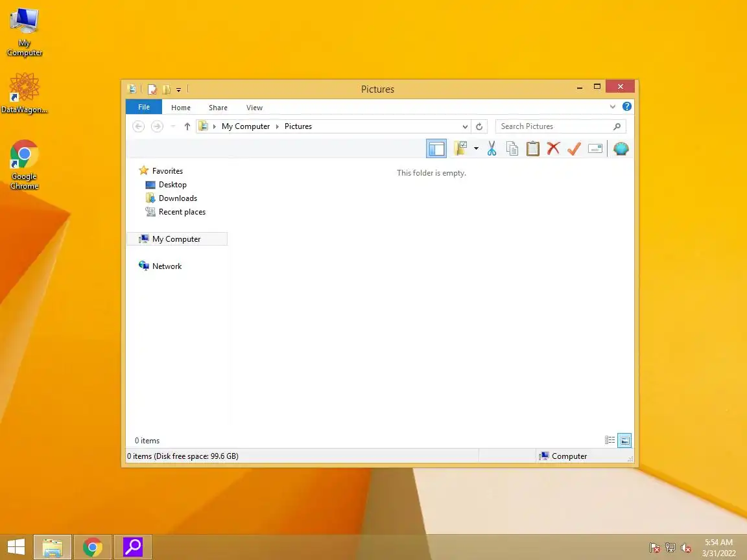
Task: Go up one folder level
Action: tap(187, 126)
